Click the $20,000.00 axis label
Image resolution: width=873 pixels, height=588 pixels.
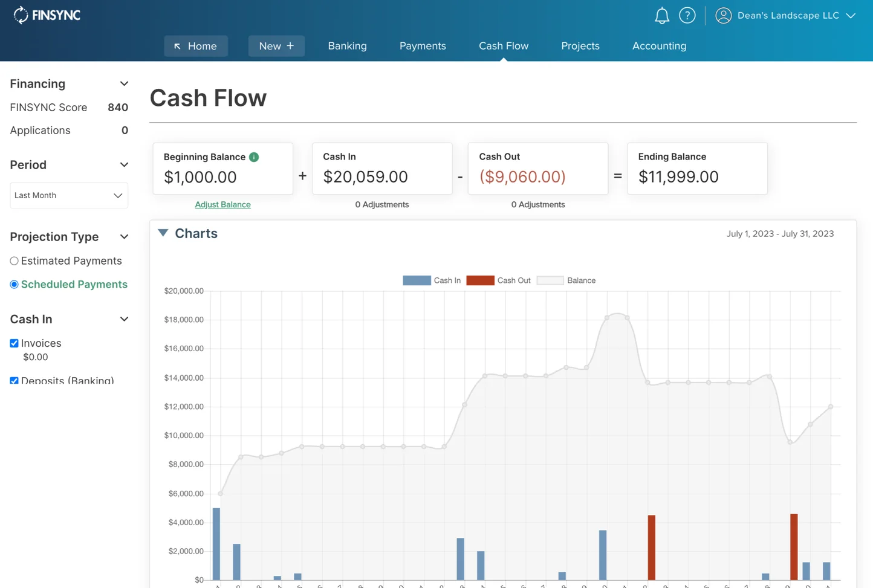[x=184, y=291]
